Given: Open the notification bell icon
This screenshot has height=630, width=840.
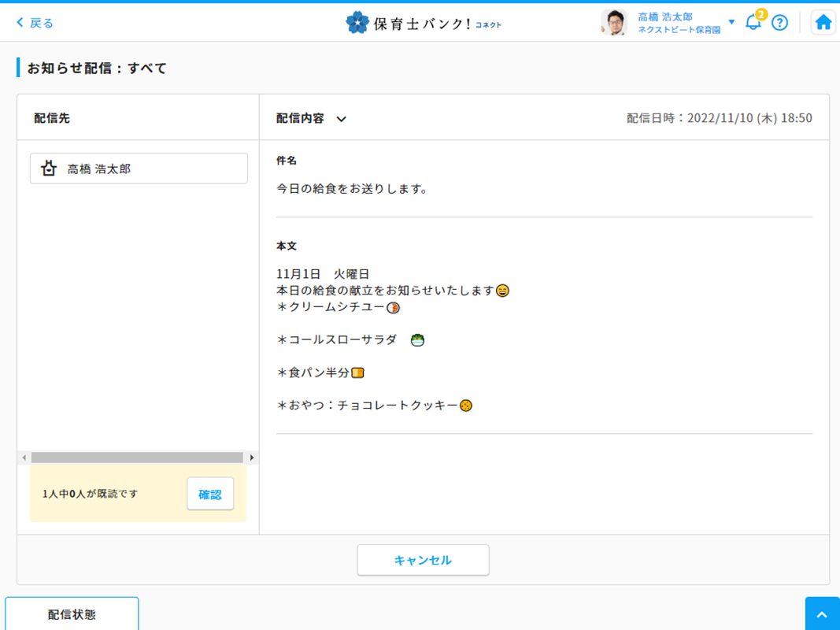Looking at the screenshot, I should click(753, 23).
